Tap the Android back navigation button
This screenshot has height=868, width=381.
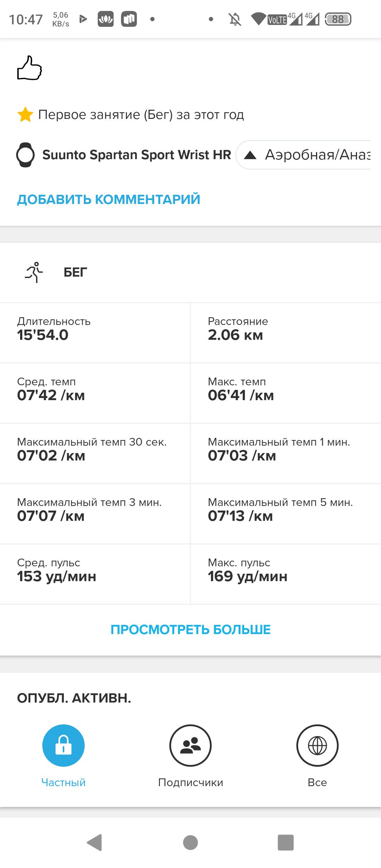(x=95, y=843)
